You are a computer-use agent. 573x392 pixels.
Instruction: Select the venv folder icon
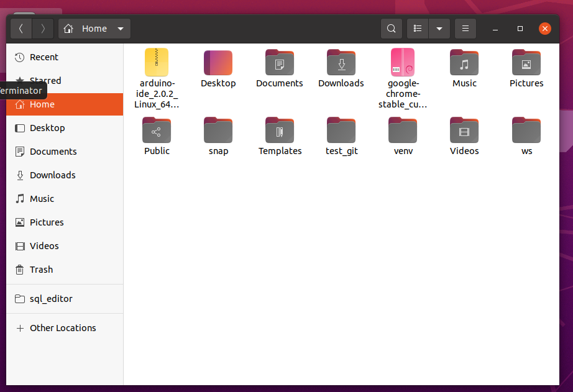pos(403,130)
